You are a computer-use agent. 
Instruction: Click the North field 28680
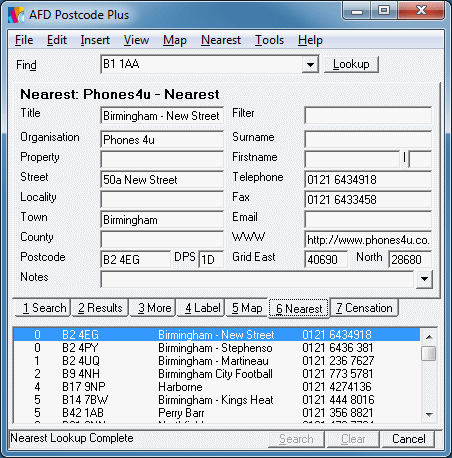(x=410, y=259)
